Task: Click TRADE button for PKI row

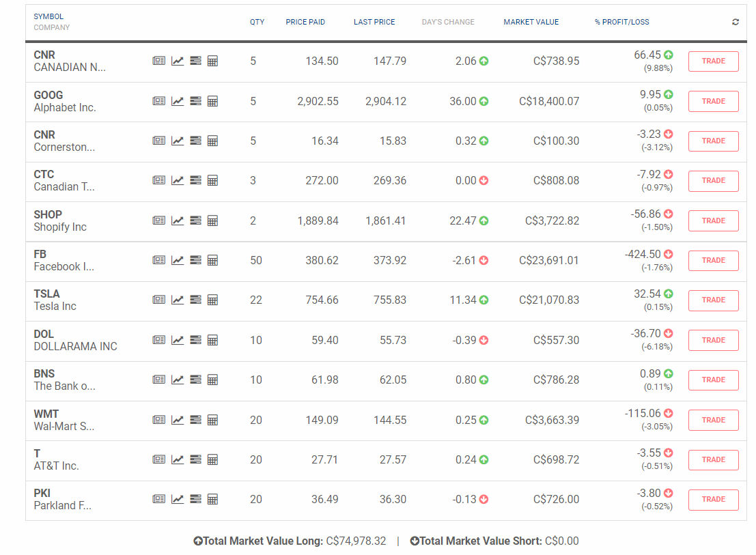Action: 713,499
